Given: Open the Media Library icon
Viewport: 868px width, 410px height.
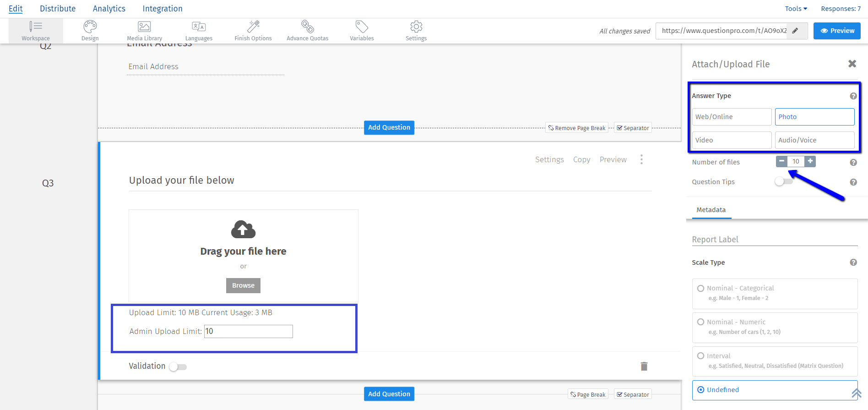Looking at the screenshot, I should point(144,27).
